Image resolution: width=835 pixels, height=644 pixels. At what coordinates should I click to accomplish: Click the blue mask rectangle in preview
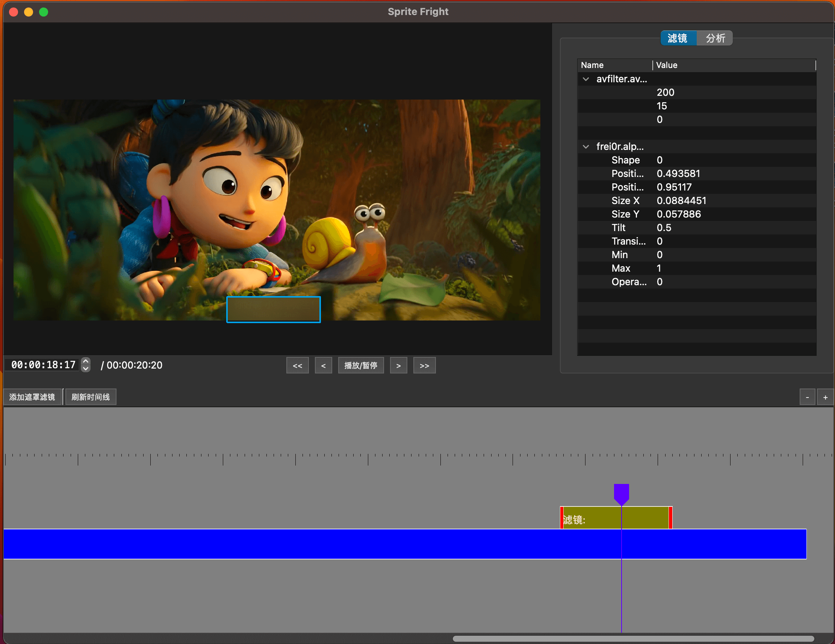click(x=274, y=310)
